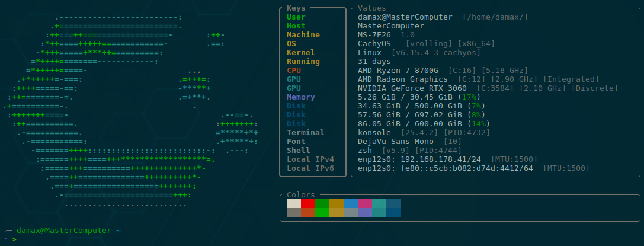Click the IPv6 address 'fe80::c5cb:b082:d74d:4412/64'

coord(467,168)
